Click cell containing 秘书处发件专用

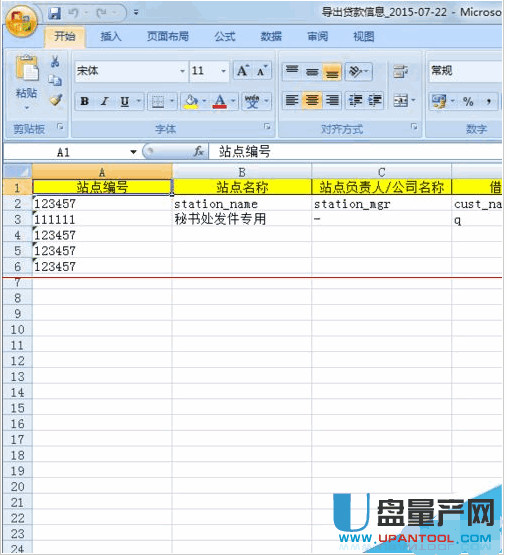pos(242,219)
